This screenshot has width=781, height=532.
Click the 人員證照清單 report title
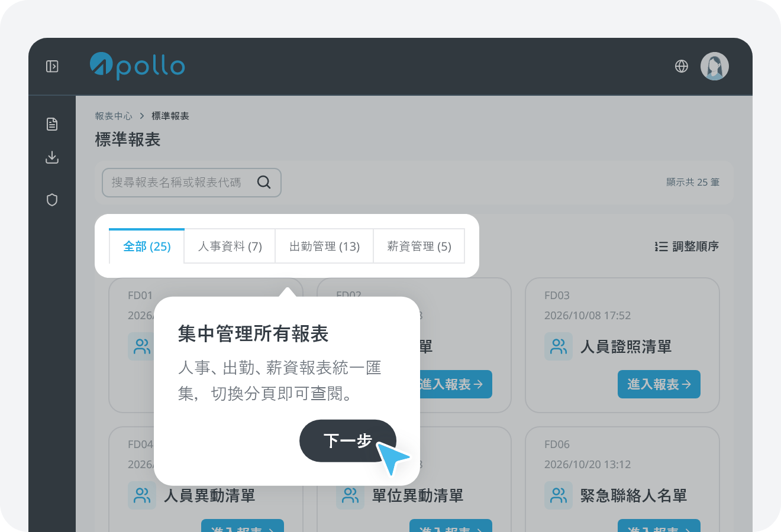626,347
